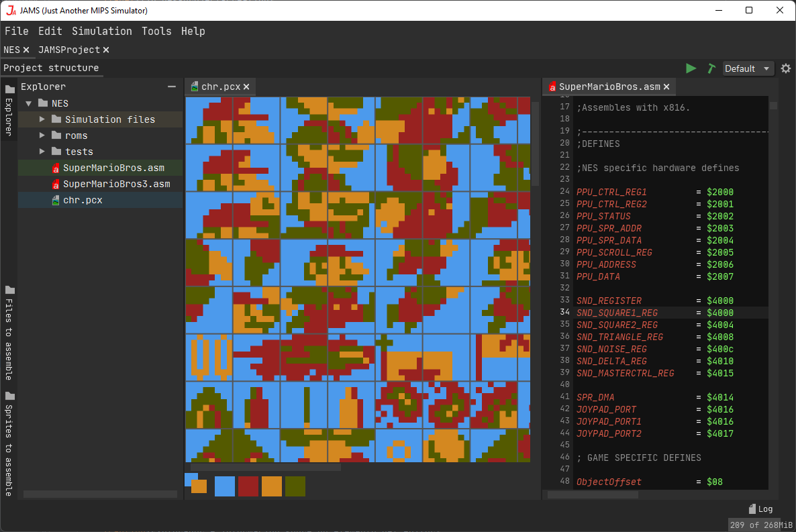Run the project with the green play icon
The image size is (796, 532).
pyautogui.click(x=691, y=68)
